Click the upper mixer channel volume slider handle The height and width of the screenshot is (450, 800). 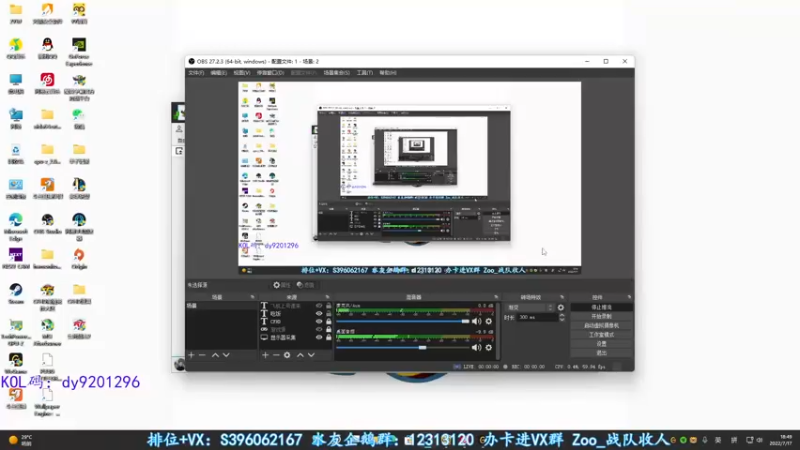465,321
